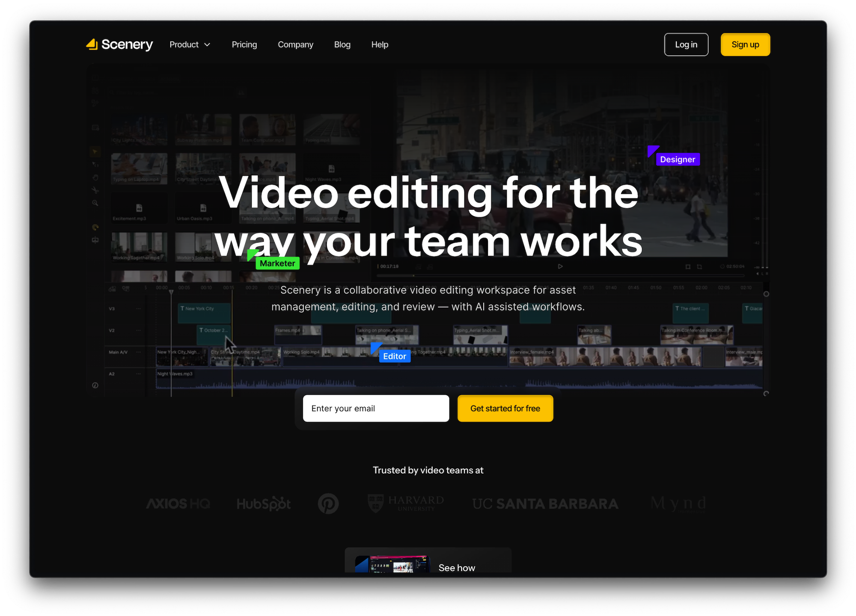Open the Company page
Image resolution: width=856 pixels, height=616 pixels.
pyautogui.click(x=295, y=44)
